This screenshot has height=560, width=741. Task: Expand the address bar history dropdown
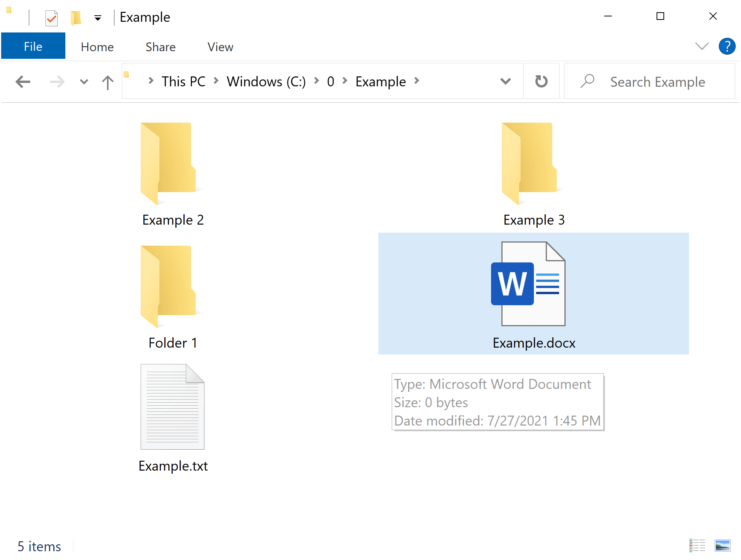click(x=505, y=81)
